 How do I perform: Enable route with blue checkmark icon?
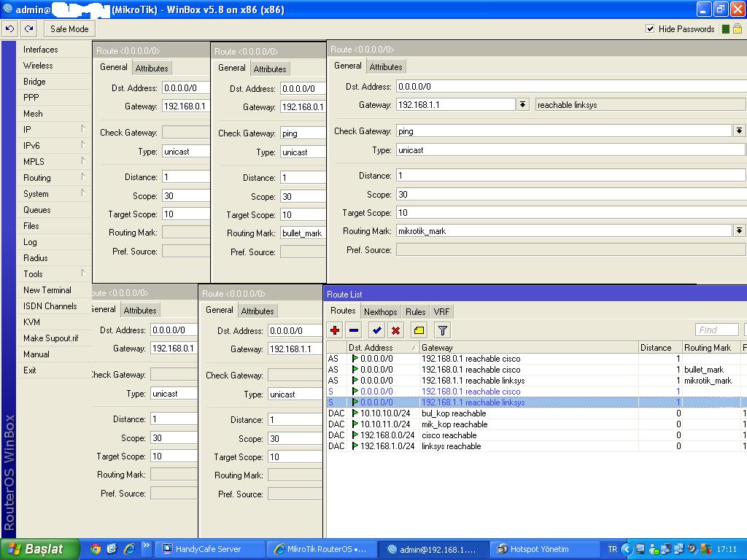click(376, 330)
